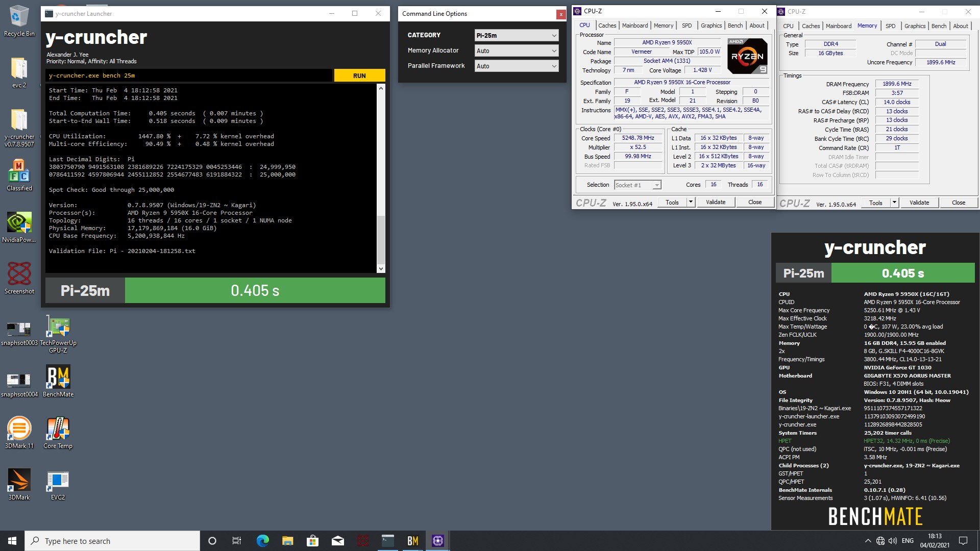Viewport: 980px width, 551px height.
Task: Switch to CPU tab in right CPU-Z
Action: pos(788,26)
